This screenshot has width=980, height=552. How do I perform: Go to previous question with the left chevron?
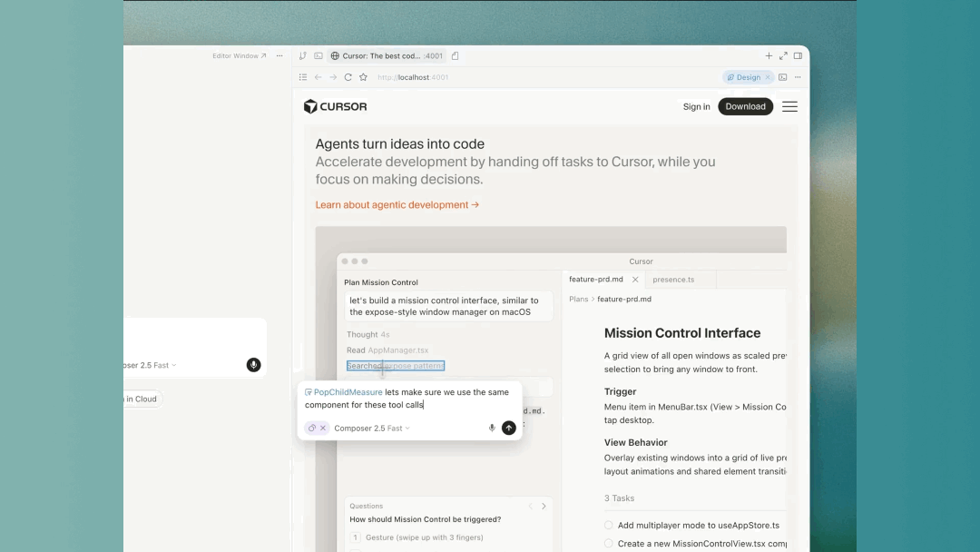(530, 506)
